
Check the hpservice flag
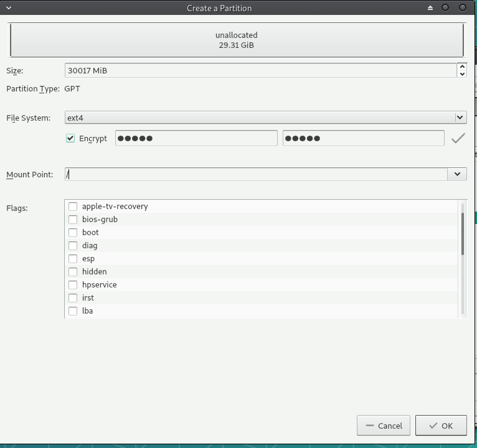pos(73,285)
